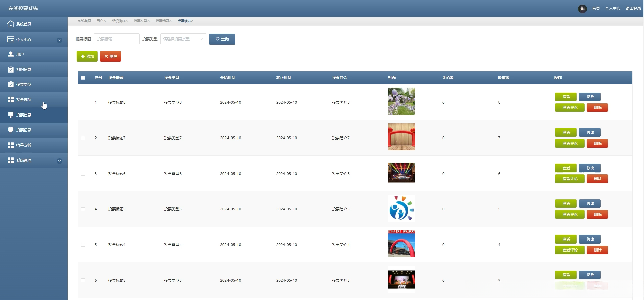Click 查看评论 for 投票标题6
This screenshot has height=300, width=644.
point(570,179)
